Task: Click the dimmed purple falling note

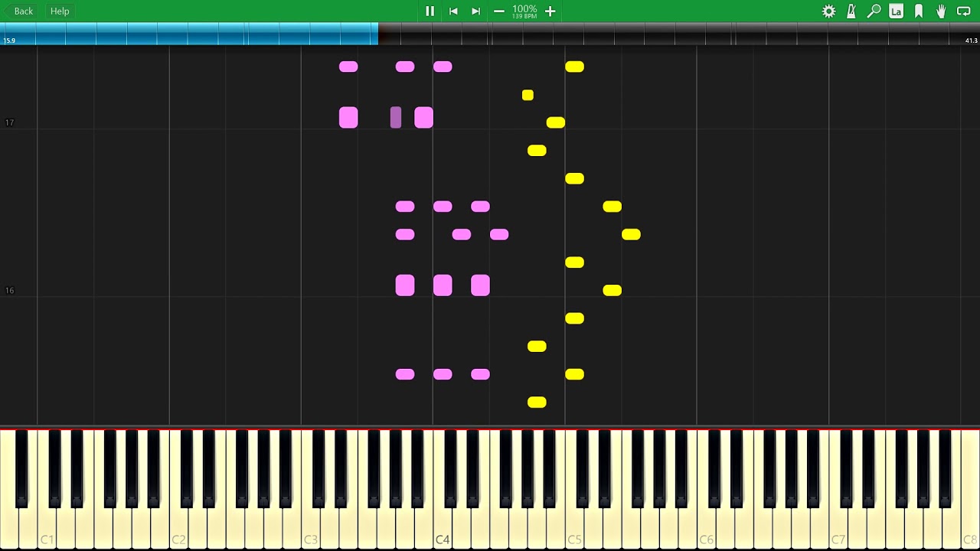Action: 396,117
